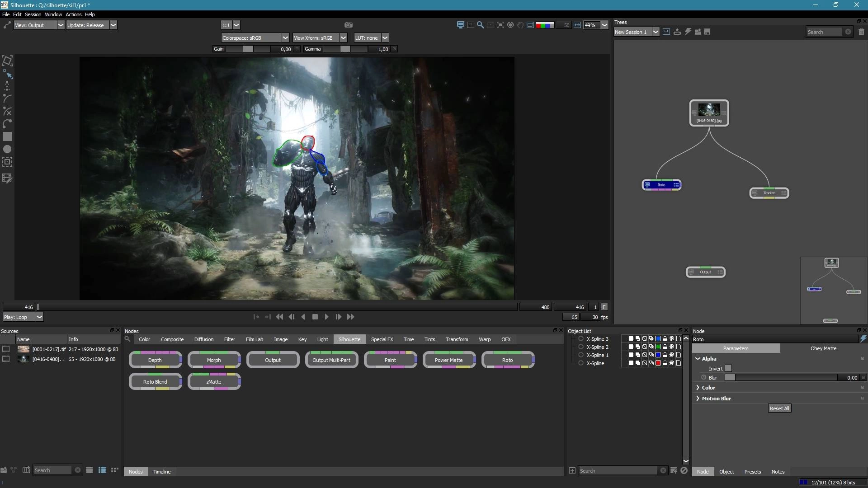Toggle the F button at timeline end
Image resolution: width=868 pixels, height=488 pixels.
pyautogui.click(x=604, y=307)
